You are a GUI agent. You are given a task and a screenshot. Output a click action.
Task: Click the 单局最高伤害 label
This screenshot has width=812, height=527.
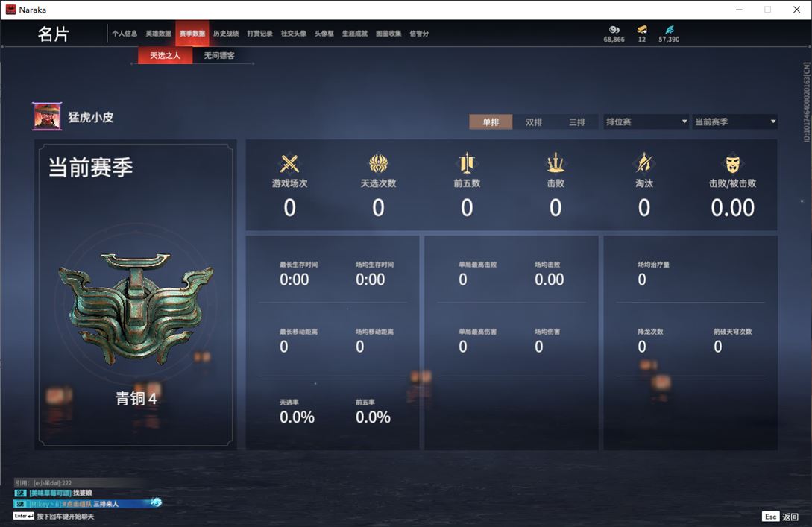tap(477, 332)
